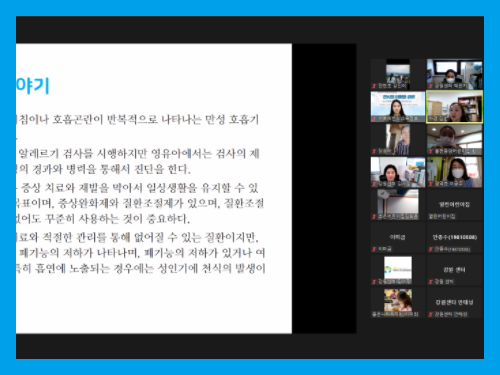Click muted mic icon on striped-shirt participant's video
500x375 pixels.
click(x=374, y=151)
